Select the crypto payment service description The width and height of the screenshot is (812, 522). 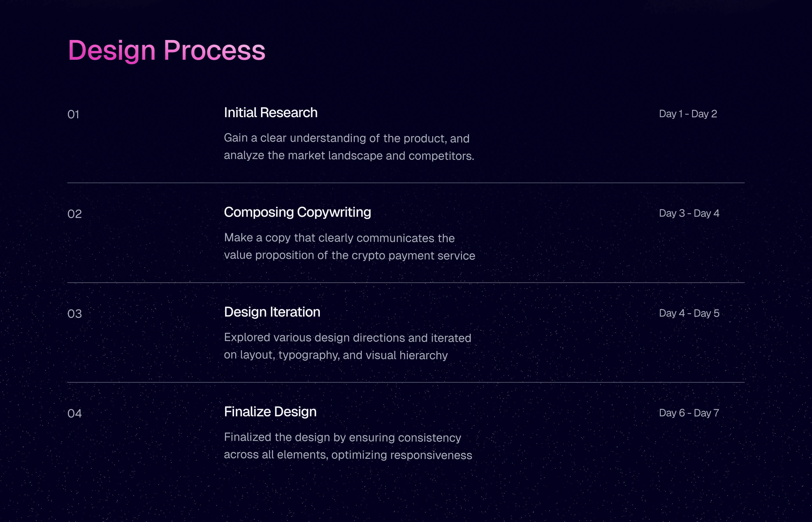349,246
